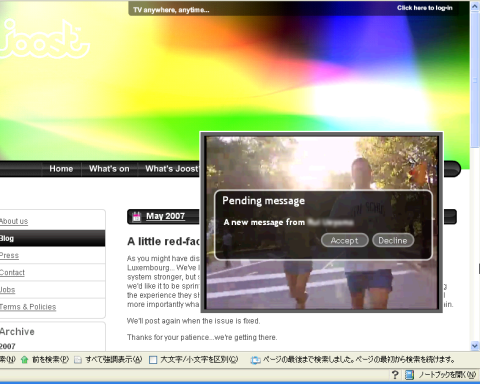
Task: Click the Joost logo
Action: tap(44, 39)
